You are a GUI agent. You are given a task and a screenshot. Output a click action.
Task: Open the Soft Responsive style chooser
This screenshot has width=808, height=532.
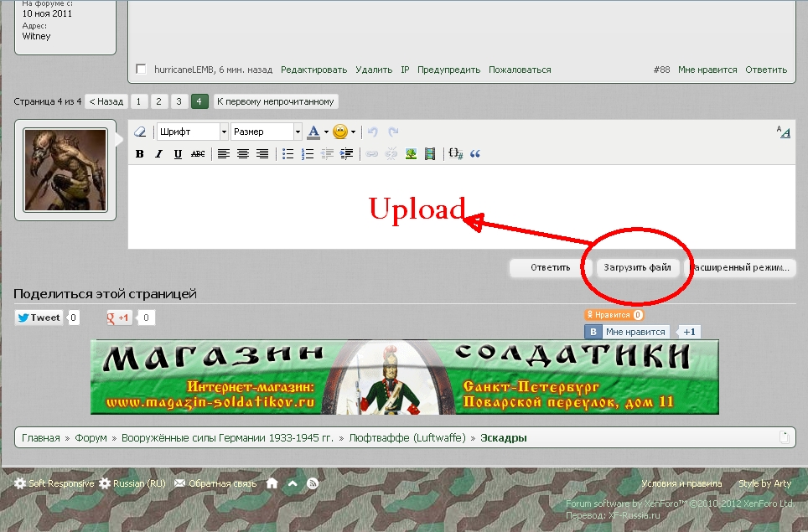pyautogui.click(x=54, y=483)
